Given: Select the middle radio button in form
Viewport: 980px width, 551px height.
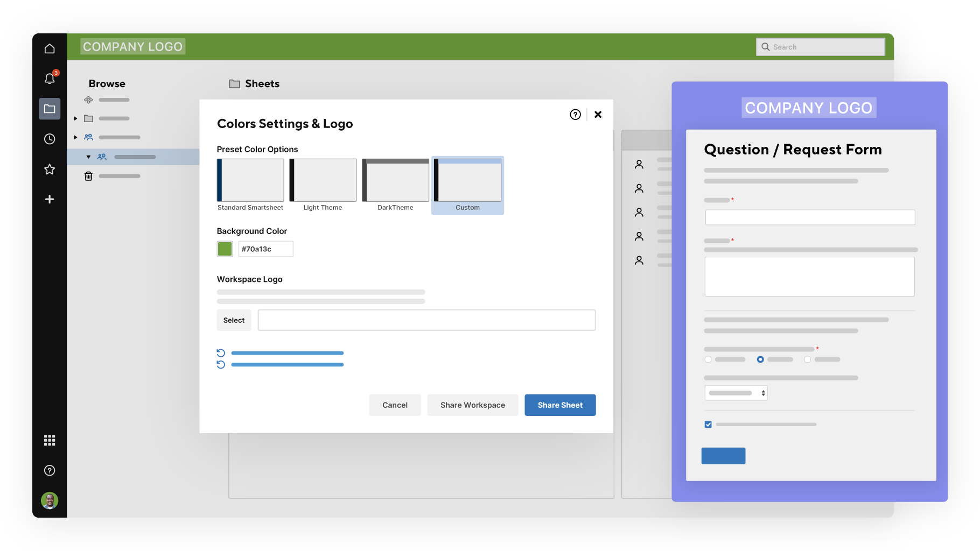Looking at the screenshot, I should tap(760, 359).
